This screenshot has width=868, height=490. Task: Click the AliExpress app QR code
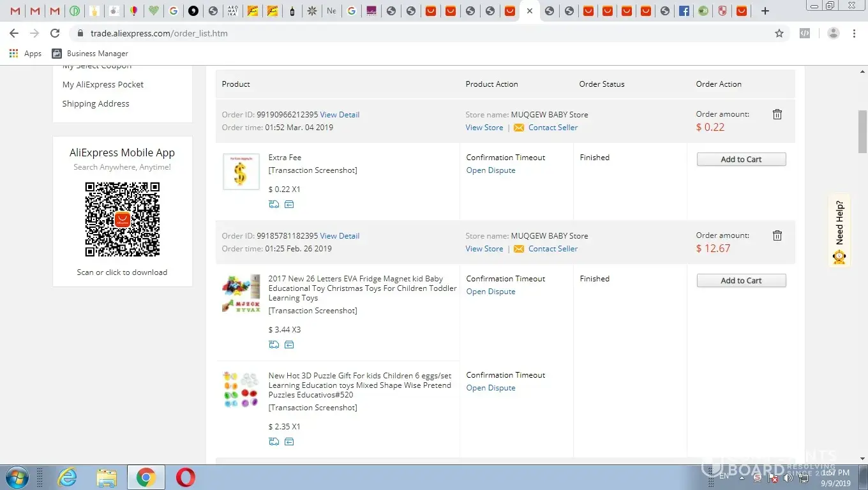click(123, 219)
